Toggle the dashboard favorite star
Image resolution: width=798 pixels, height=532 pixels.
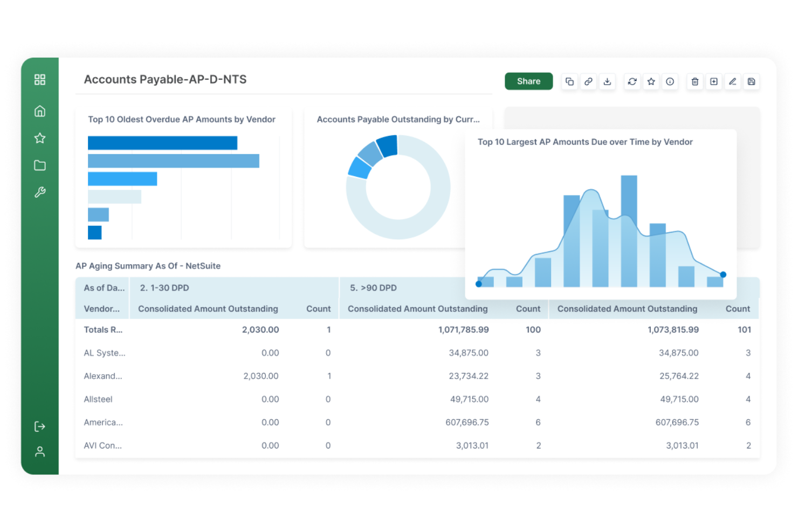click(651, 81)
